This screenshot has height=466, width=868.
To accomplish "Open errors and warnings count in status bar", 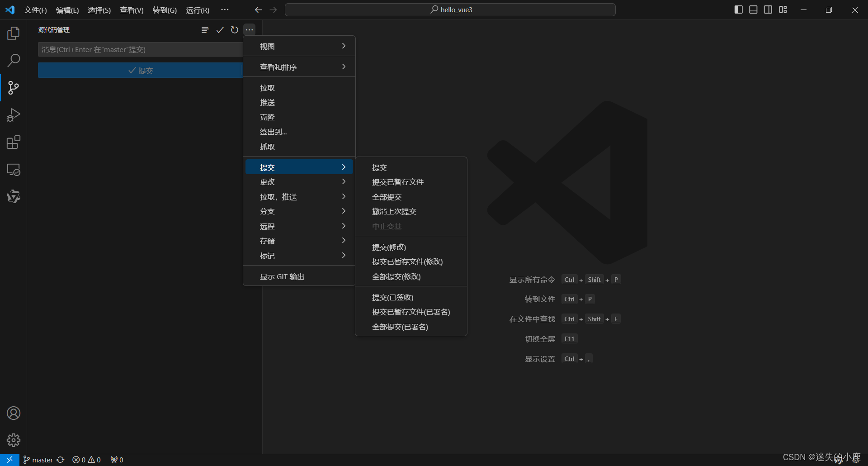I will coord(86,460).
